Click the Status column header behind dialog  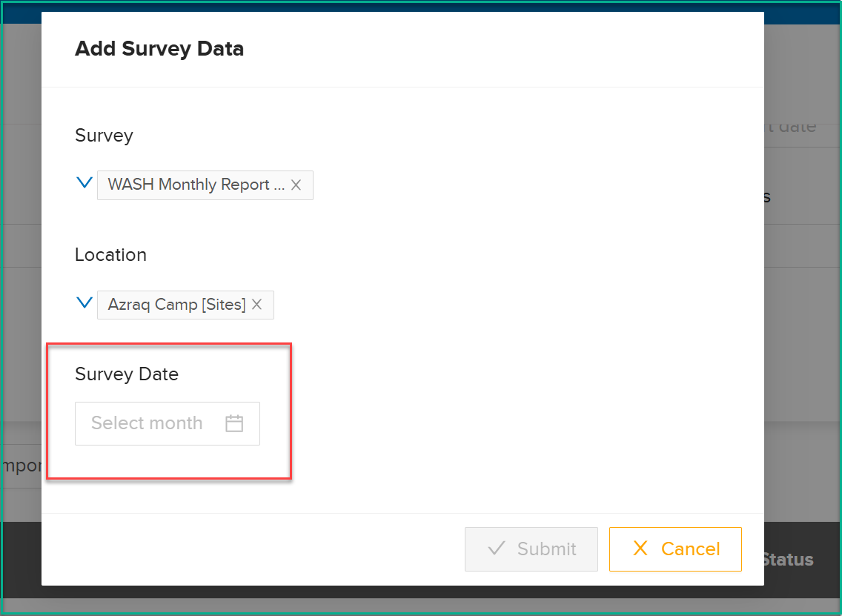point(789,560)
